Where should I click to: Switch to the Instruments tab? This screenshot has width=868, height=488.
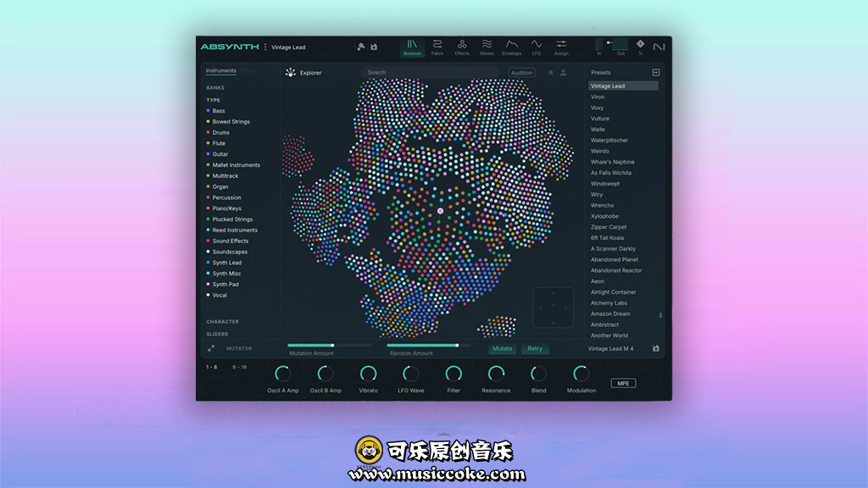tap(220, 71)
